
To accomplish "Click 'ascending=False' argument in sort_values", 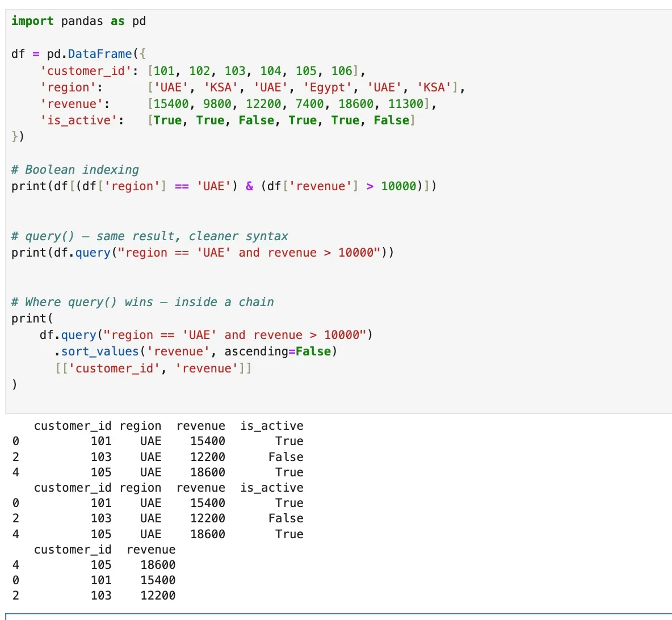I will 278,351.
